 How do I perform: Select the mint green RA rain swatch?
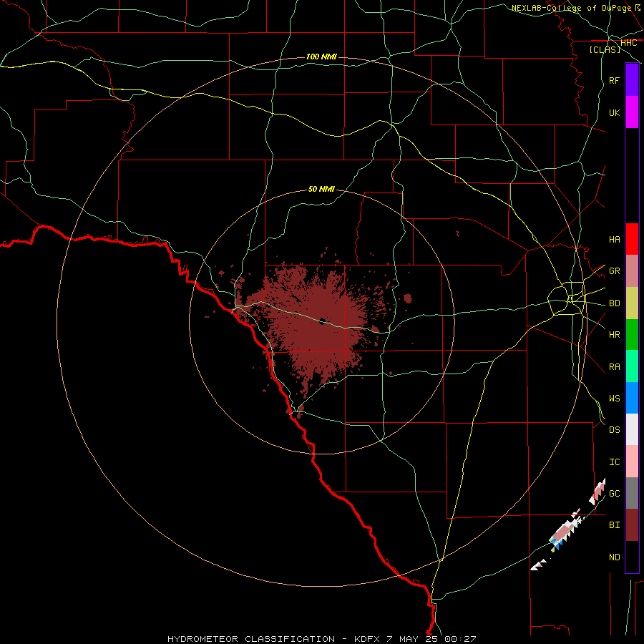pos(632,366)
